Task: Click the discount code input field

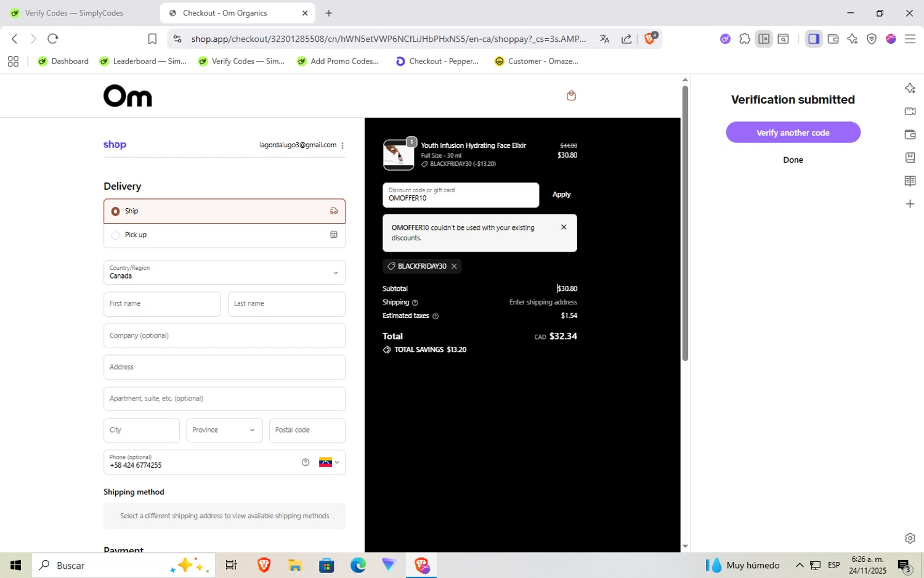Action: pyautogui.click(x=460, y=195)
